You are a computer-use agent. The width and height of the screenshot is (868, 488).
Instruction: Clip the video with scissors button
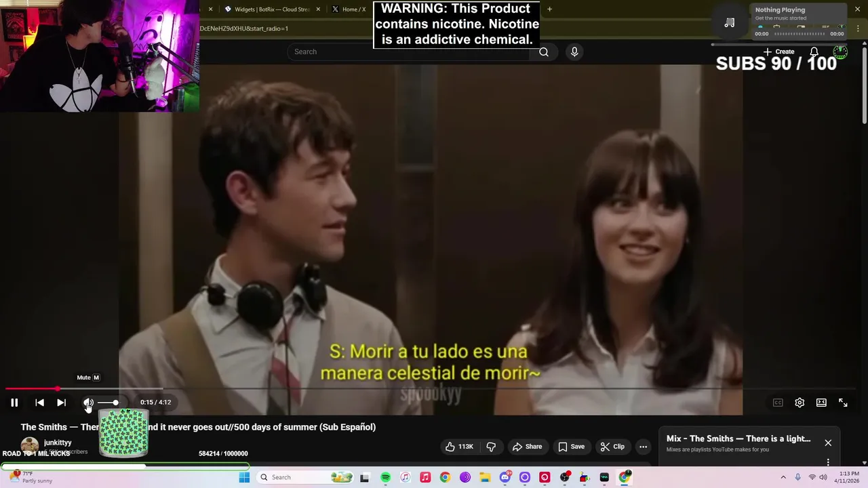click(x=612, y=447)
